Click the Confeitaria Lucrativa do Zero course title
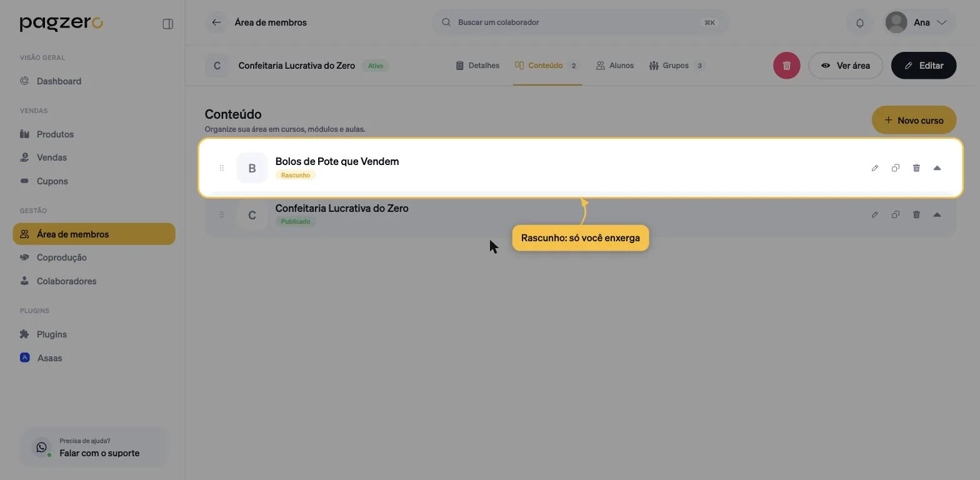 click(342, 208)
